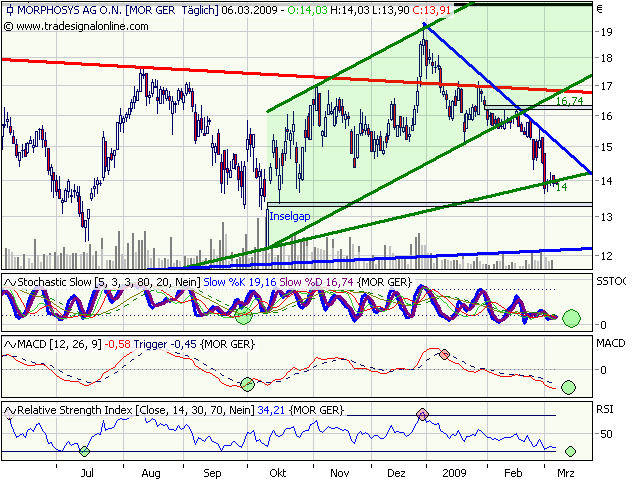Image resolution: width=640 pixels, height=480 pixels.
Task: Click the green diamond near Jul in RSI panel
Action: click(x=84, y=452)
